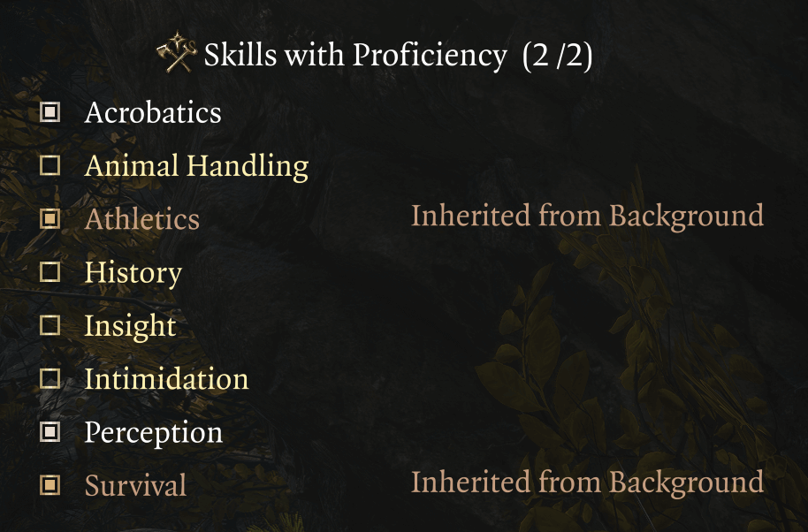Toggle the Acrobatics proficiency checkbox
Viewport: 808px width, 532px height.
pyautogui.click(x=49, y=111)
